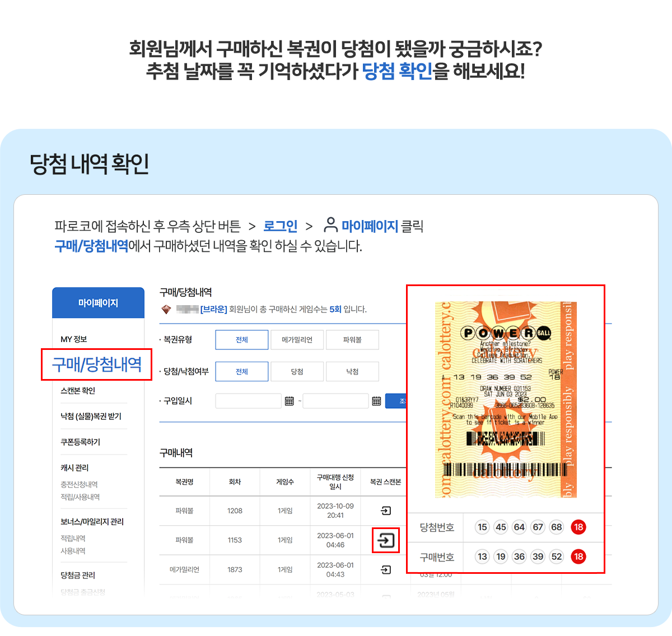Click the blue 마이페이지 text in instructions
Image resolution: width=672 pixels, height=636 pixels.
[x=370, y=226]
